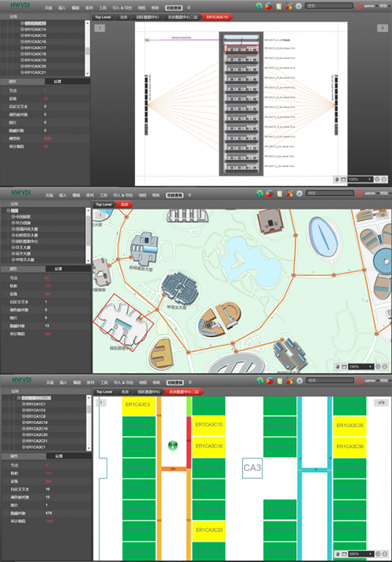Zoom in with the plus icon beside 199%
Viewport: 392px width, 562px height.
tap(378, 367)
